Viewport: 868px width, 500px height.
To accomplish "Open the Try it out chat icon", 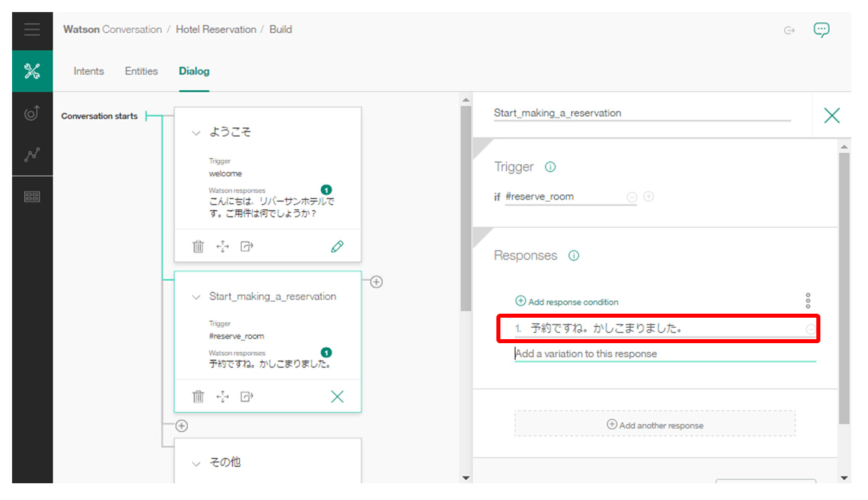I will pos(822,29).
